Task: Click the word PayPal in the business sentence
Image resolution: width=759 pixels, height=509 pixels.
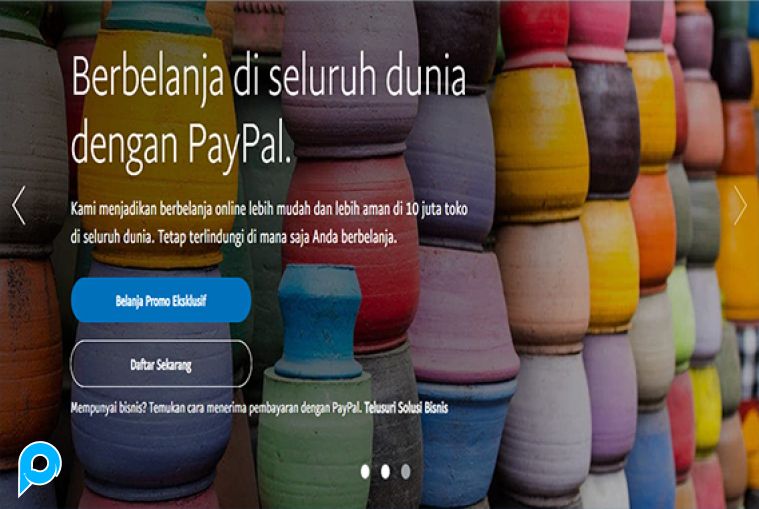Action: pos(347,408)
